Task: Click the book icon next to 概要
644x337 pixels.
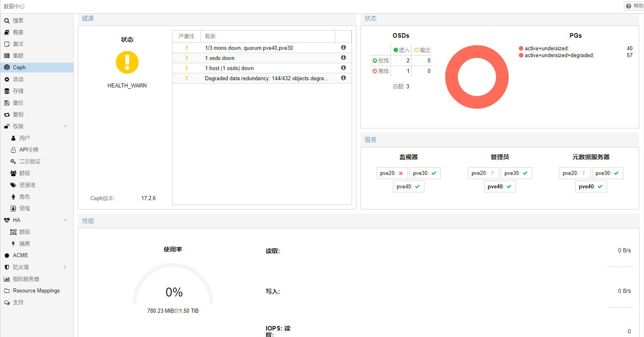Action: click(x=7, y=32)
